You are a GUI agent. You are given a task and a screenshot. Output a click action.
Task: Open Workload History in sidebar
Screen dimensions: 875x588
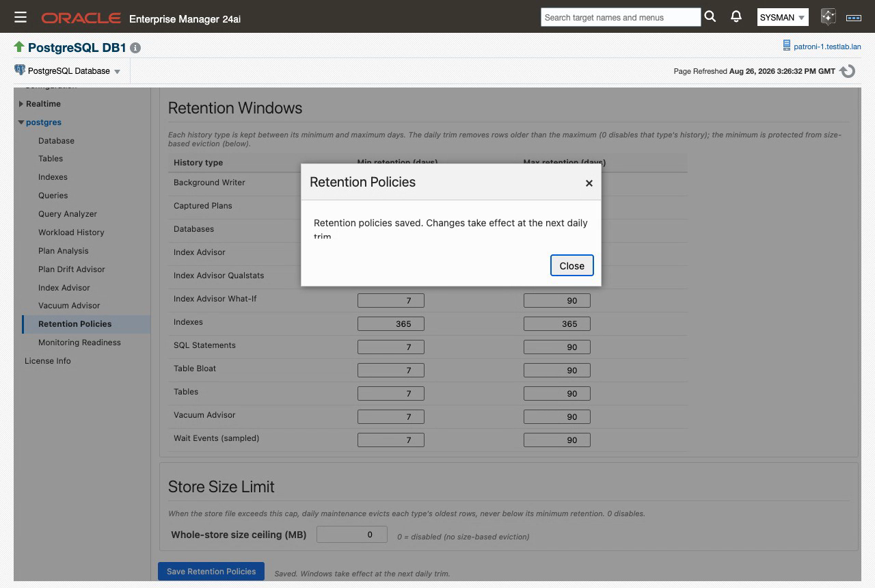(71, 232)
